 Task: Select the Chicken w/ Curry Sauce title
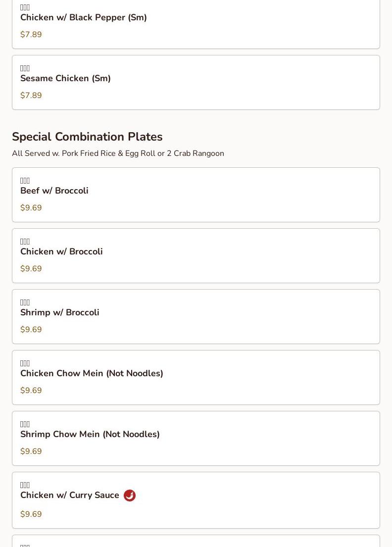70,496
